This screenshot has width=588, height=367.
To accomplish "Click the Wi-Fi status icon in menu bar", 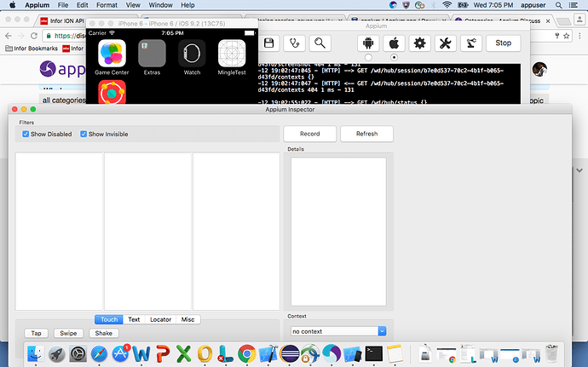I will [x=447, y=5].
